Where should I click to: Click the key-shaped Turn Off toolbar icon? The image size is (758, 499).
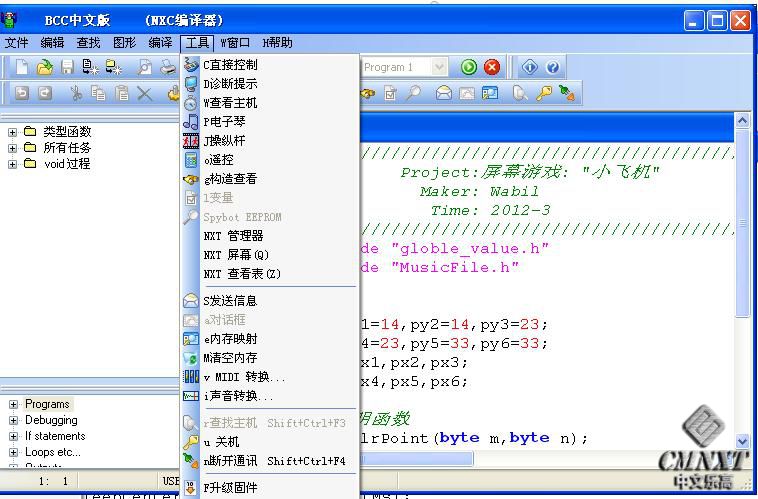(x=544, y=93)
